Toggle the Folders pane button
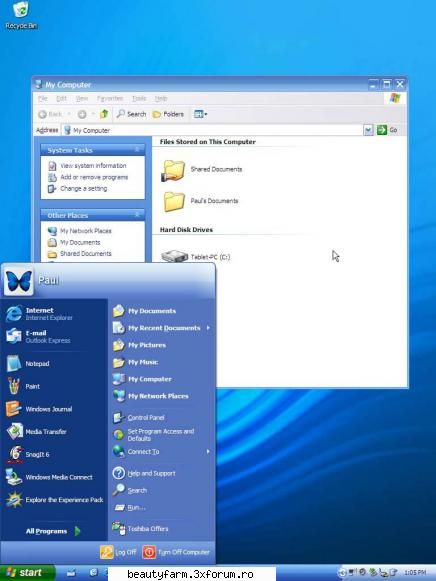Screen dimensions: 436x581 tap(168, 114)
